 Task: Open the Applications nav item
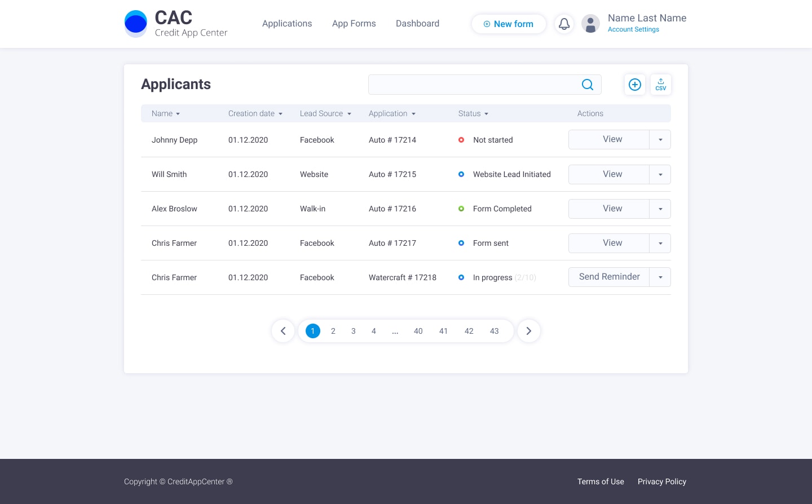287,24
